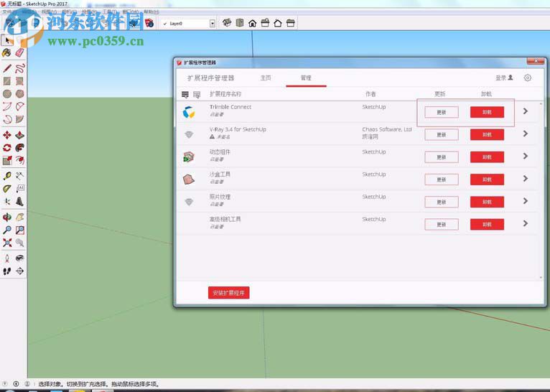550x392 pixels.
Task: Open the Layer0 layer dropdown
Action: tap(213, 24)
